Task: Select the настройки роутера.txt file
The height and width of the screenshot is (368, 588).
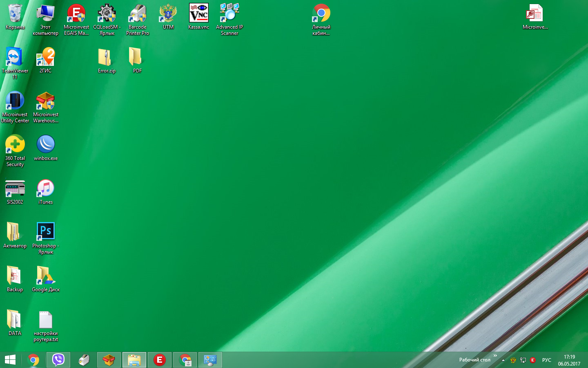Action: click(45, 320)
